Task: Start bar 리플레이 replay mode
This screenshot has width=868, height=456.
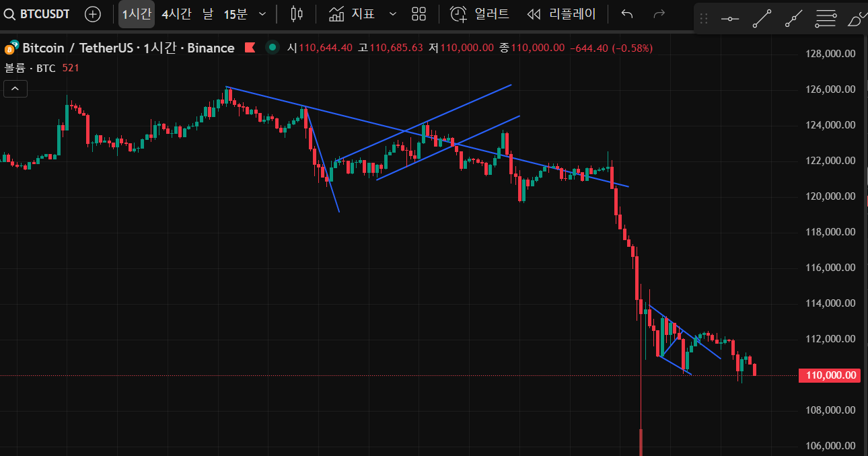Action: 562,14
